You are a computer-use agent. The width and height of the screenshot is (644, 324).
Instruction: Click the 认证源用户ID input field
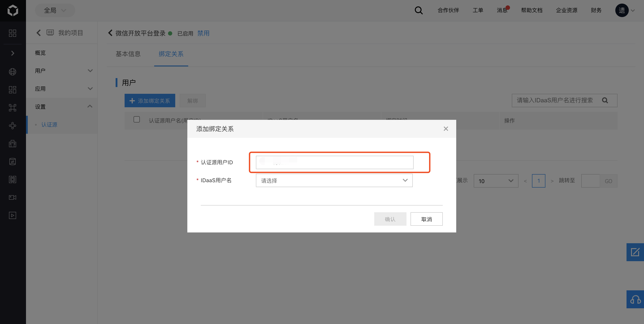click(335, 162)
